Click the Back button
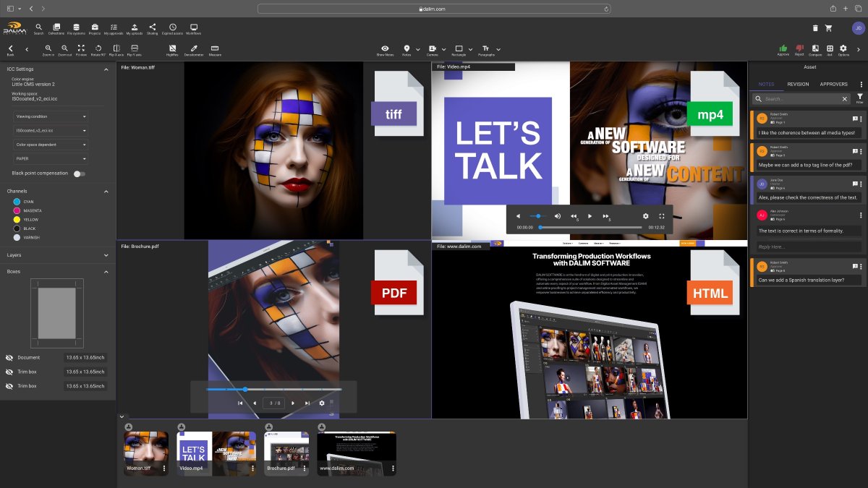The height and width of the screenshot is (488, 868). coord(10,50)
